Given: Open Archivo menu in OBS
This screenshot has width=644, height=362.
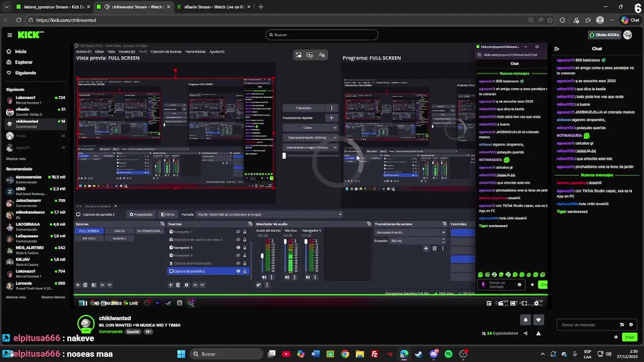Looking at the screenshot, I should (x=84, y=51).
